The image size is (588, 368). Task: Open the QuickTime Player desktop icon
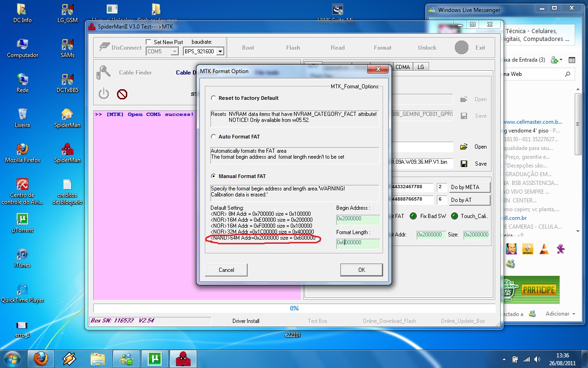click(x=23, y=293)
